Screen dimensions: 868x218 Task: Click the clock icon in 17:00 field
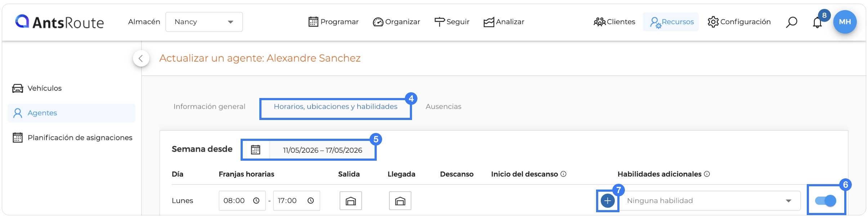tap(310, 201)
